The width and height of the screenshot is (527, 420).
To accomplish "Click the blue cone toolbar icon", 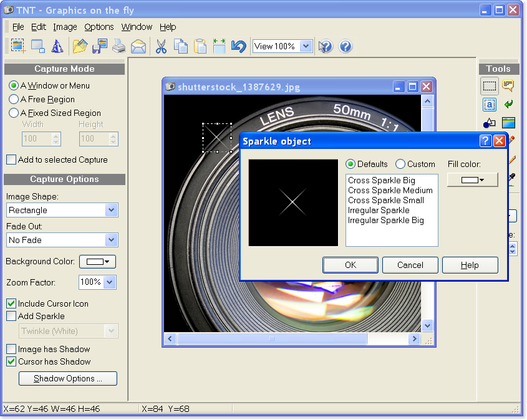I will click(x=57, y=46).
